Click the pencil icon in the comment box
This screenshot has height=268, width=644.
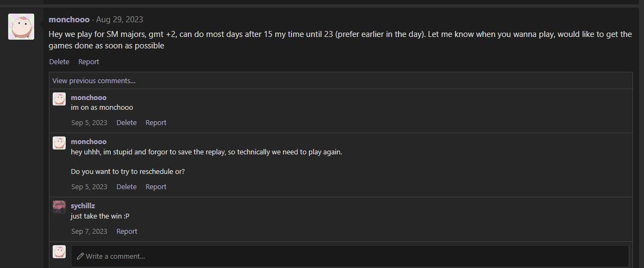80,256
